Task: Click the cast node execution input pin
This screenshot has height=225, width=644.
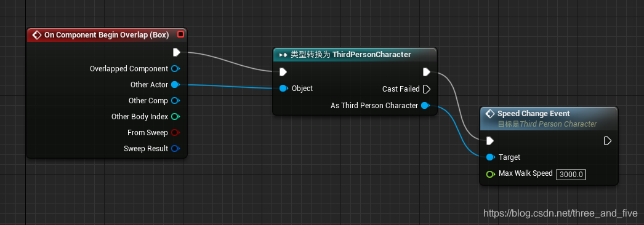Action: pos(283,72)
